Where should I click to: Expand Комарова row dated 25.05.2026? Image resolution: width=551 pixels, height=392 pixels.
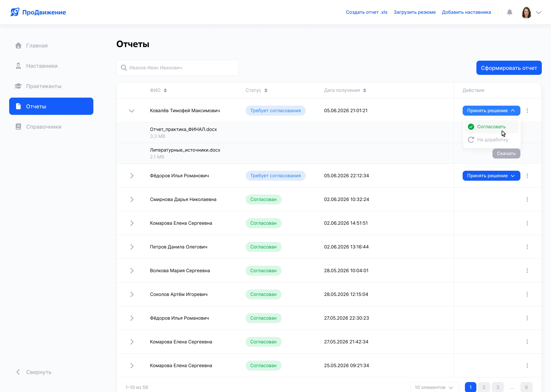[132, 365]
